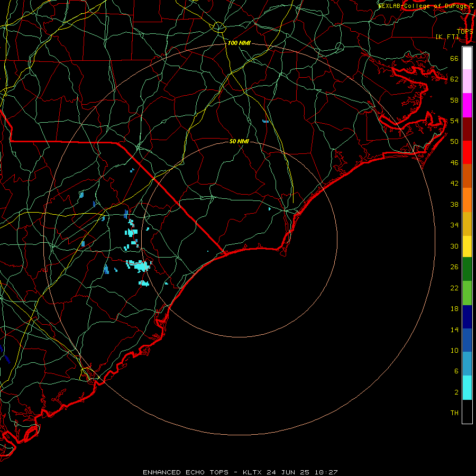Click the legend value "66"
Screen dimensions: 476x476
pos(454,58)
